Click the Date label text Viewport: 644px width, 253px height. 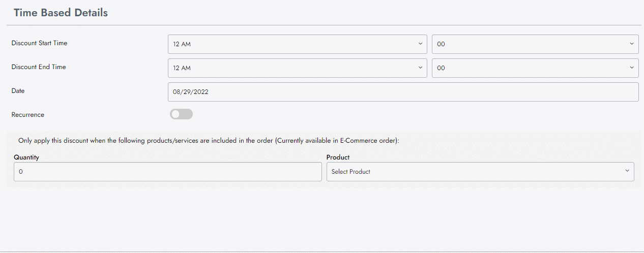pos(18,91)
